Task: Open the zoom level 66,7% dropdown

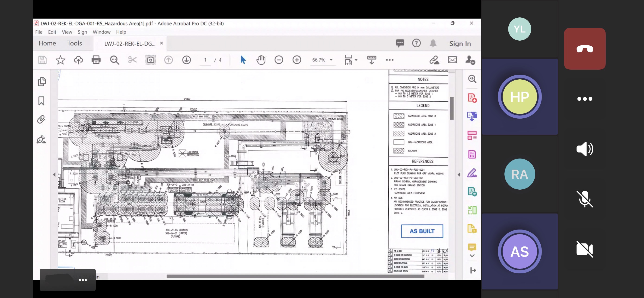Action: pos(331,60)
